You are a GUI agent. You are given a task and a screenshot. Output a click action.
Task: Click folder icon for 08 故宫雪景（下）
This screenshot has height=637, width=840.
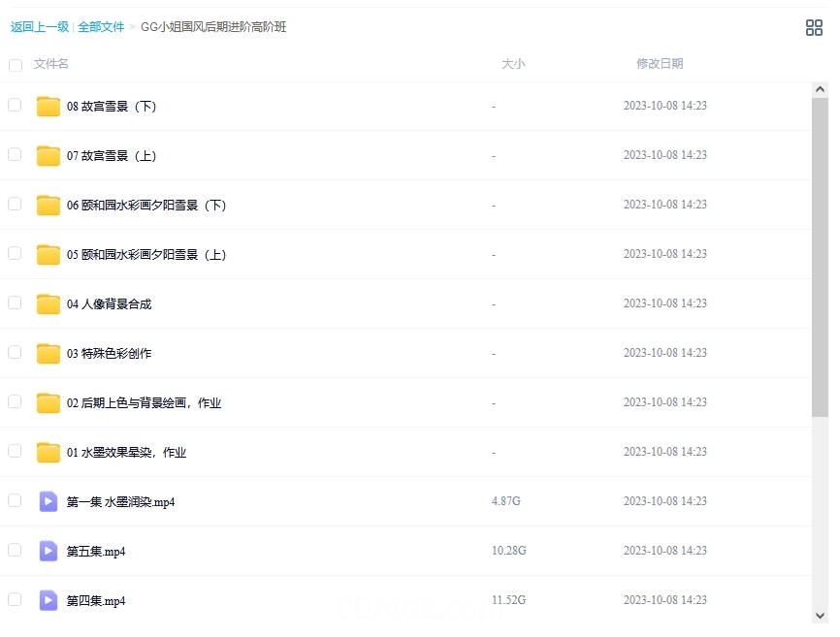[x=48, y=107]
